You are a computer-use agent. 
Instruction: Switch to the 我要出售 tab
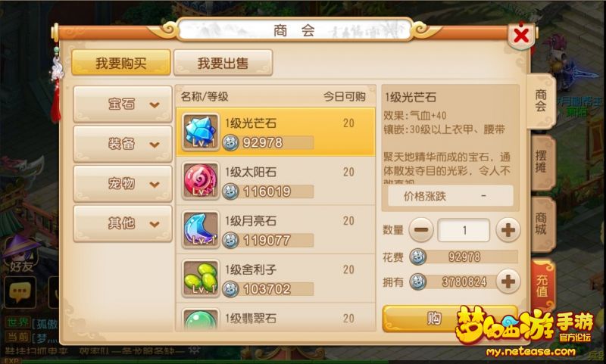coord(223,63)
